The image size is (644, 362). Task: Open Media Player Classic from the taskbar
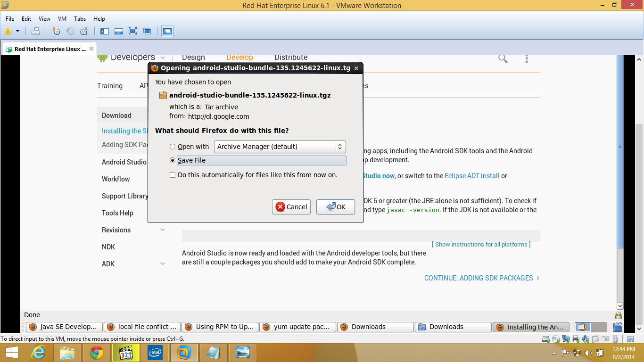(x=126, y=353)
